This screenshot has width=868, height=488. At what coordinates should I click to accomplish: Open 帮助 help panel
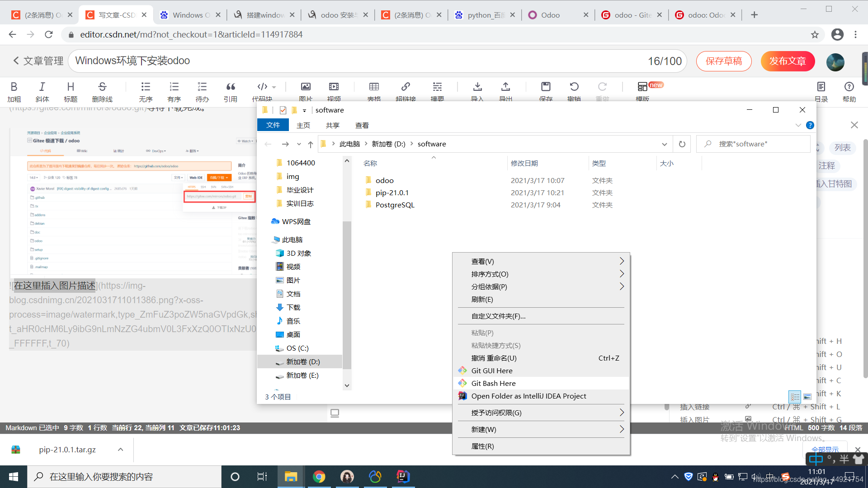point(849,92)
